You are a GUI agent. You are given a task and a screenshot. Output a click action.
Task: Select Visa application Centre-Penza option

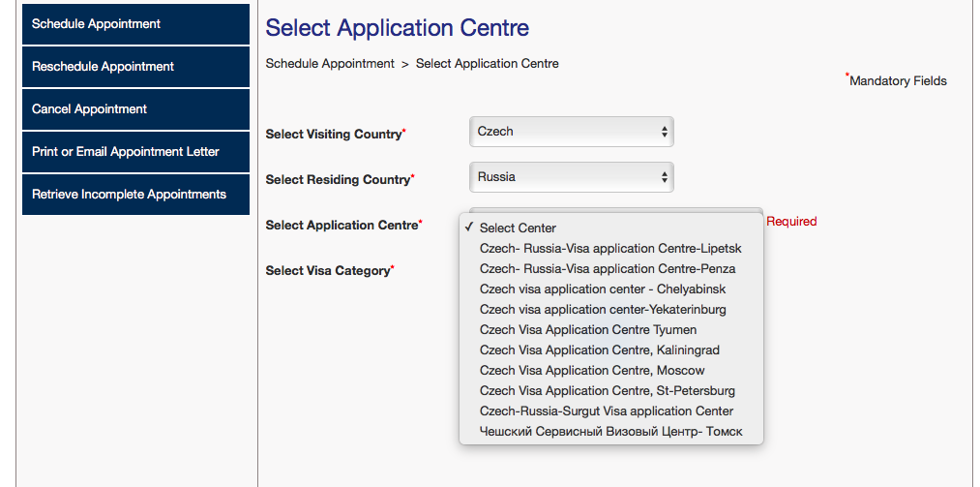coord(608,269)
